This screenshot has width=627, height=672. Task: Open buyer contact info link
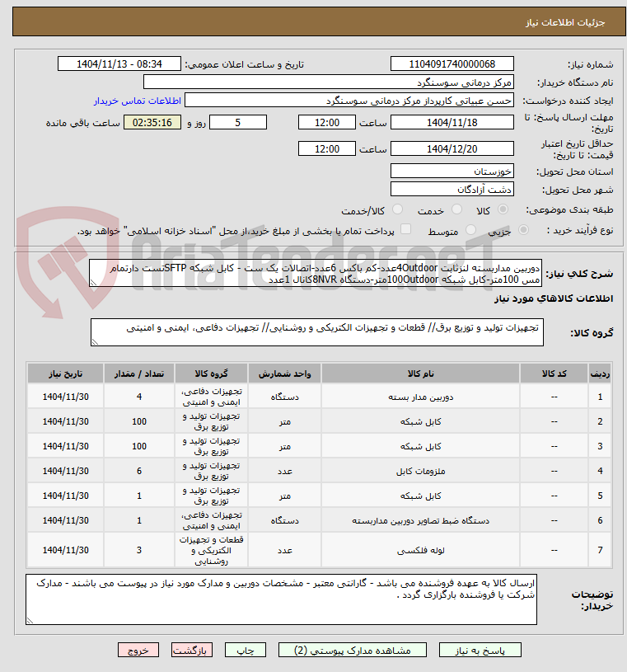click(x=138, y=101)
